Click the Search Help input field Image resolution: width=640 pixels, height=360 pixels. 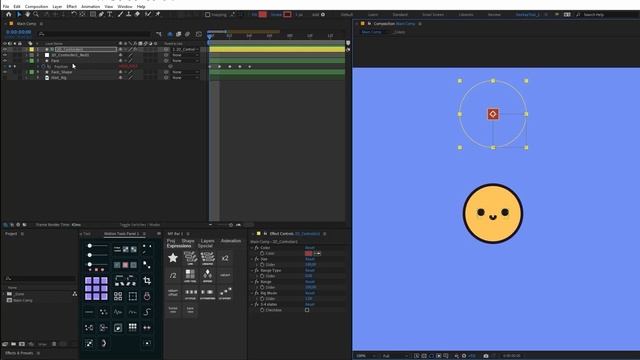608,15
